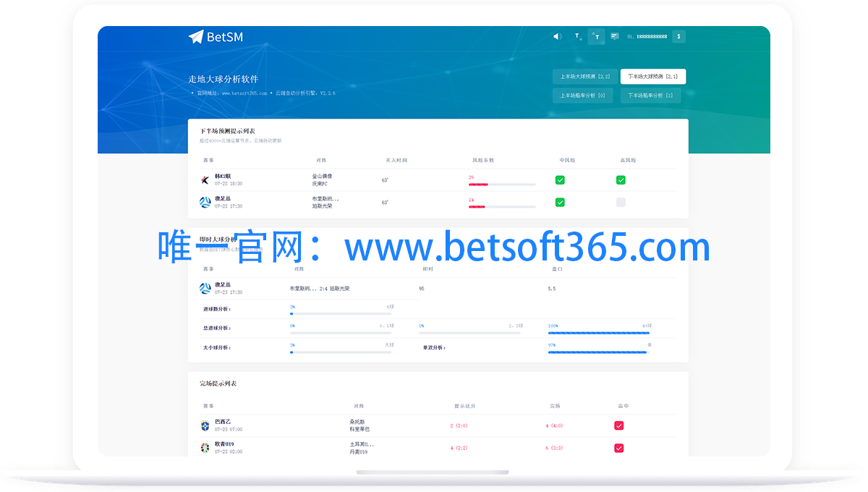Click the 总进球分析 label
868x492 pixels.
(216, 328)
